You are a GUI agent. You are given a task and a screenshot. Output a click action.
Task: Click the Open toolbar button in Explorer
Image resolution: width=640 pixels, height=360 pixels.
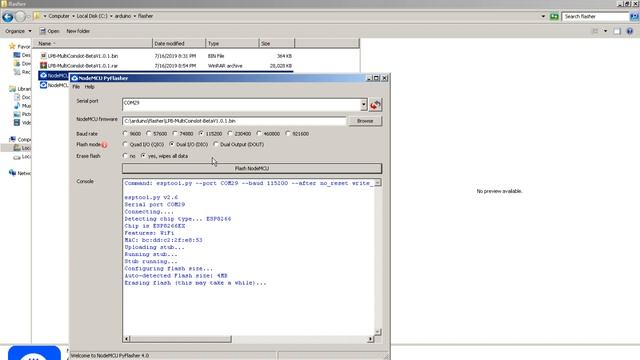[x=49, y=31]
